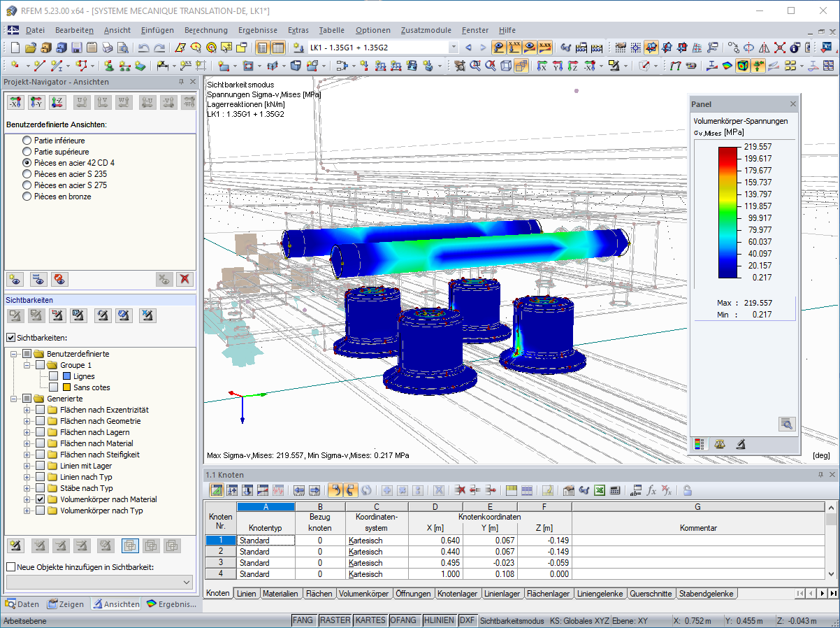The width and height of the screenshot is (840, 628).
Task: Toggle FANG in the status bar
Action: click(x=303, y=620)
